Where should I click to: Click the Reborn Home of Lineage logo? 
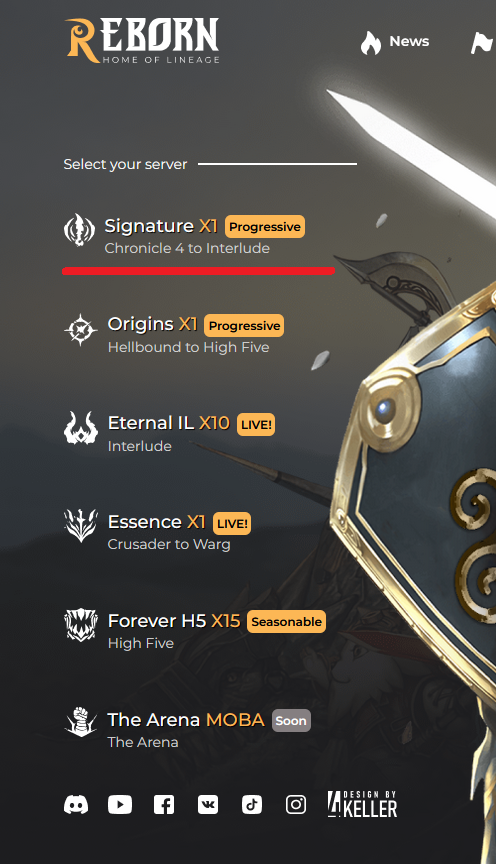(143, 40)
